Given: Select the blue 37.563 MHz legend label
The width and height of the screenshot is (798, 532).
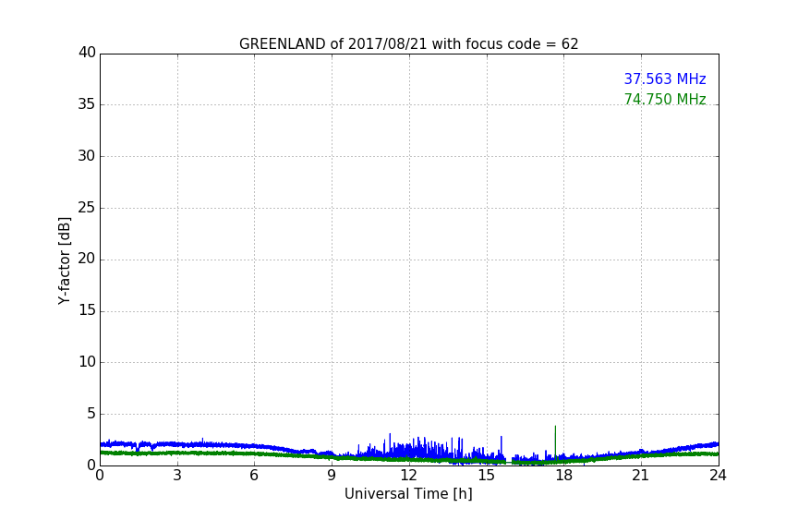Looking at the screenshot, I should point(665,79).
